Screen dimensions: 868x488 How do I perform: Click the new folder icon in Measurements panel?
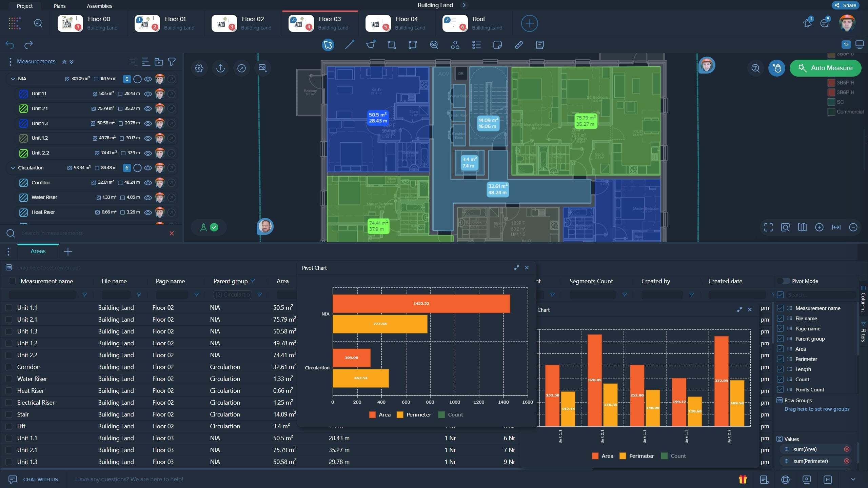(158, 62)
